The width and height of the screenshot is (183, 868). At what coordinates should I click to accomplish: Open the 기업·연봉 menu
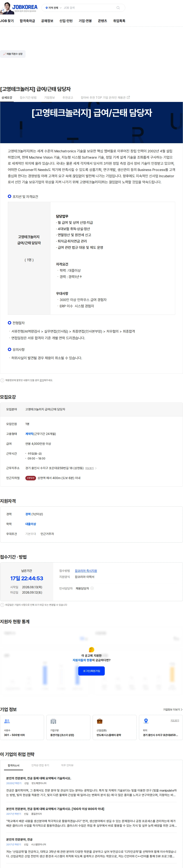point(85,21)
